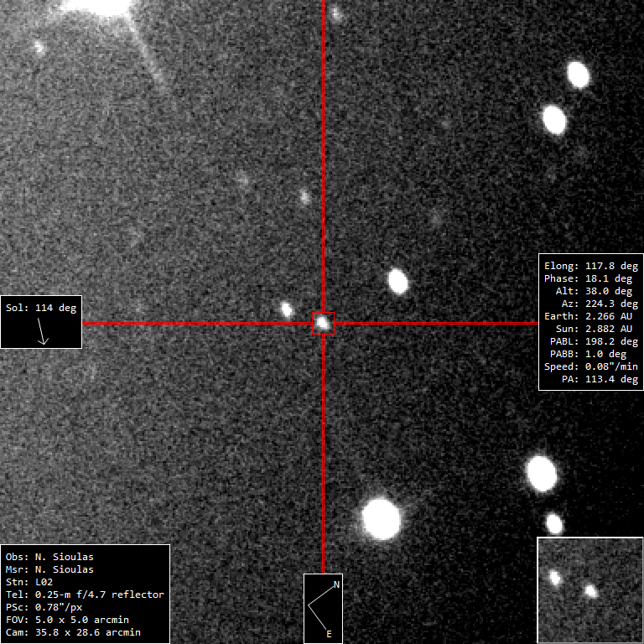Click the 'Msr: N. Sioulas' line
The image size is (644, 644).
coord(49,569)
